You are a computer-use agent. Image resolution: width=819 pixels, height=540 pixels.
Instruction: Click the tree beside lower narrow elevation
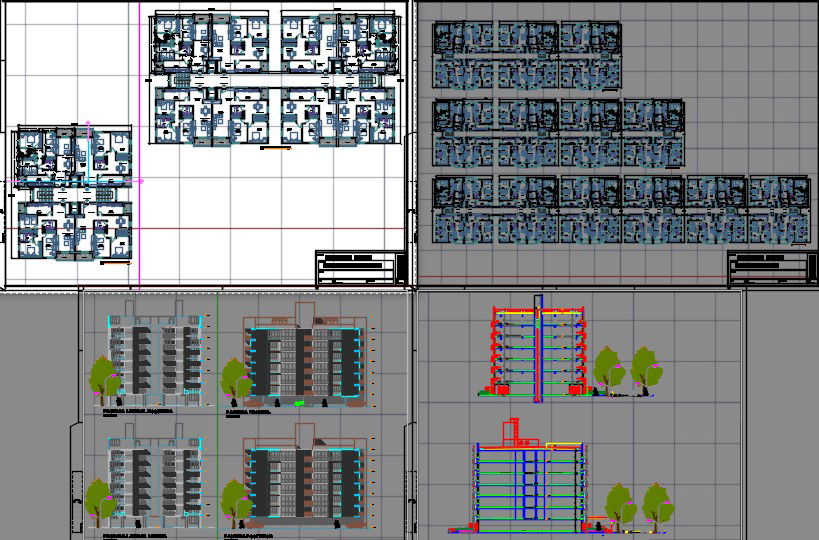[x=100, y=503]
